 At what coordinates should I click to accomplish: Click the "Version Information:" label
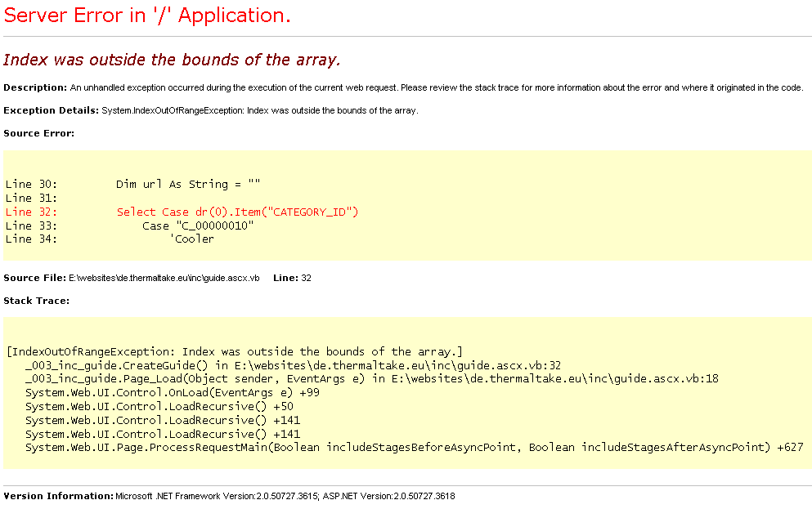[x=59, y=496]
